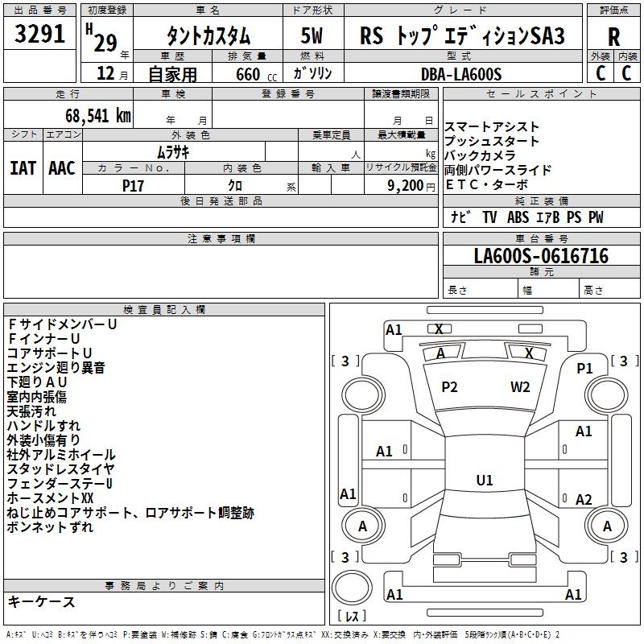Click the W2 mark on the hood
This screenshot has height=644, width=644.
coord(520,387)
